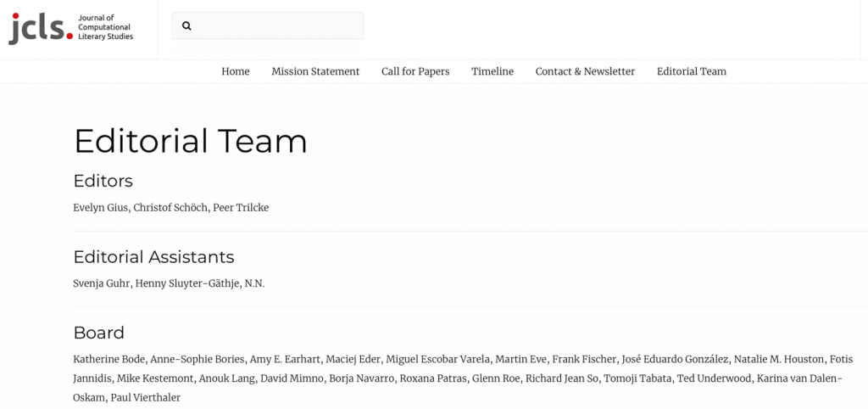The width and height of the screenshot is (868, 409).
Task: Click the jcls logo in the header
Action: [x=41, y=28]
